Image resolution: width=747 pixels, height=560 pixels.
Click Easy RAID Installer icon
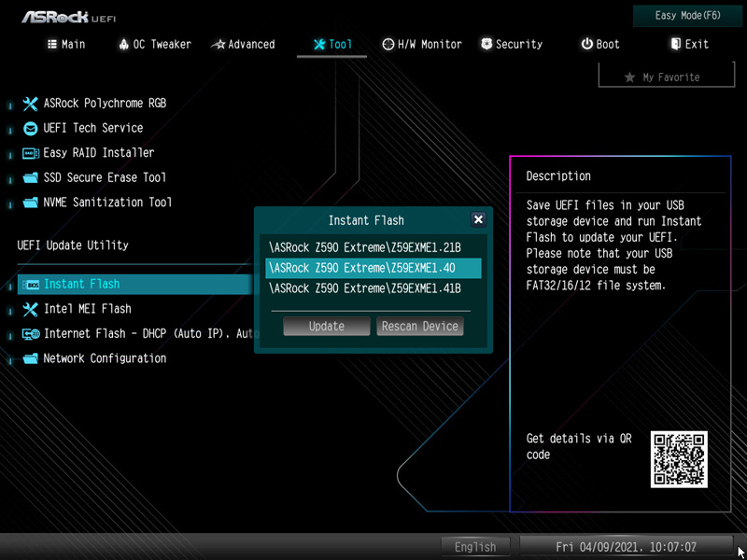[31, 153]
